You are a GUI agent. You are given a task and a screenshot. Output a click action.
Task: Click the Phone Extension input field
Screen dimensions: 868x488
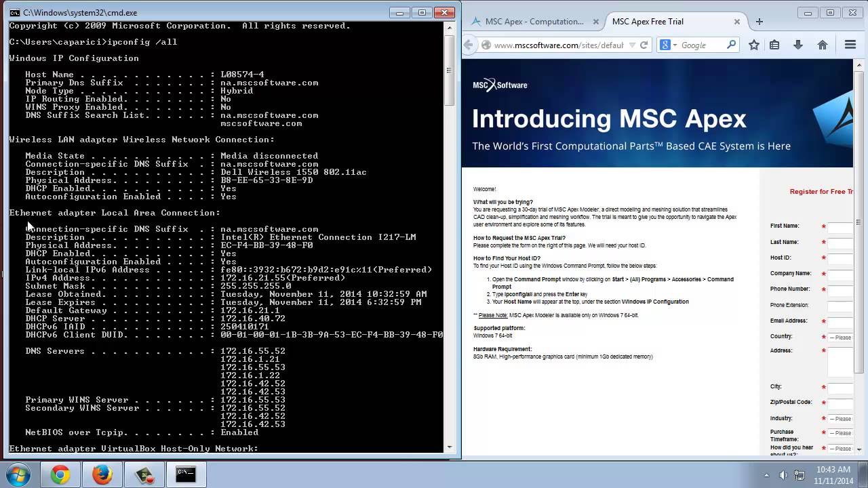pos(840,306)
